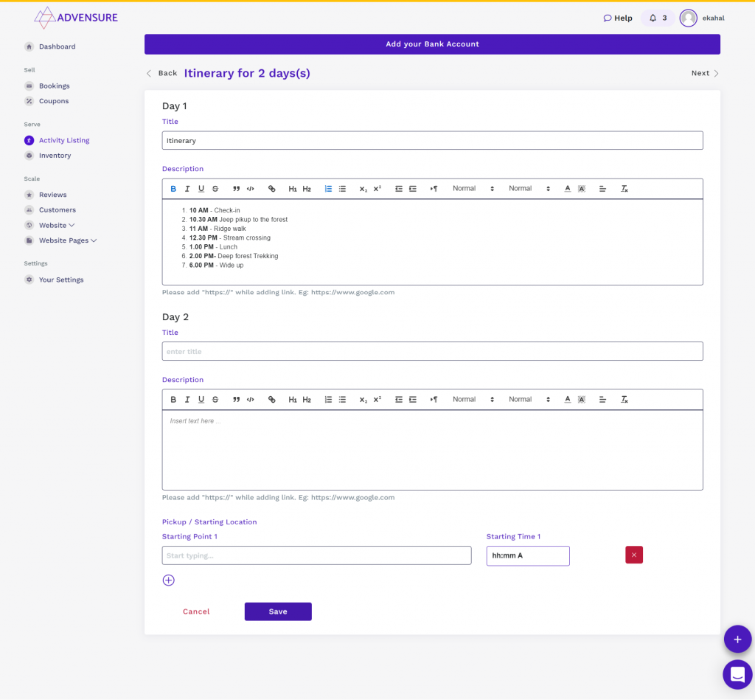Bold the Day 2 description text
The width and height of the screenshot is (755, 700).
[173, 399]
